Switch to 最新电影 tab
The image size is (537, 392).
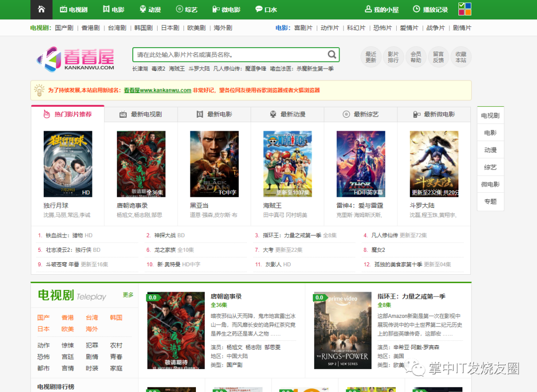click(x=214, y=114)
